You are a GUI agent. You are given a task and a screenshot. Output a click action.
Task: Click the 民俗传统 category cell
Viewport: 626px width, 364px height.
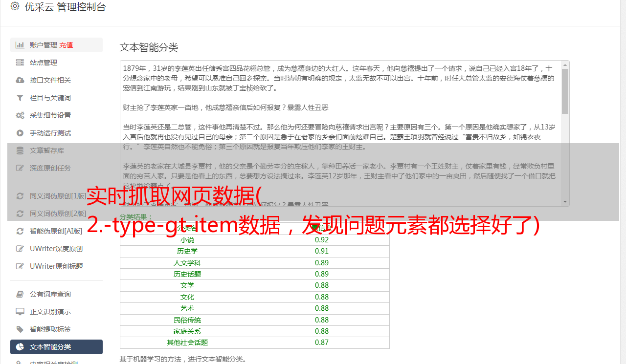(x=187, y=320)
